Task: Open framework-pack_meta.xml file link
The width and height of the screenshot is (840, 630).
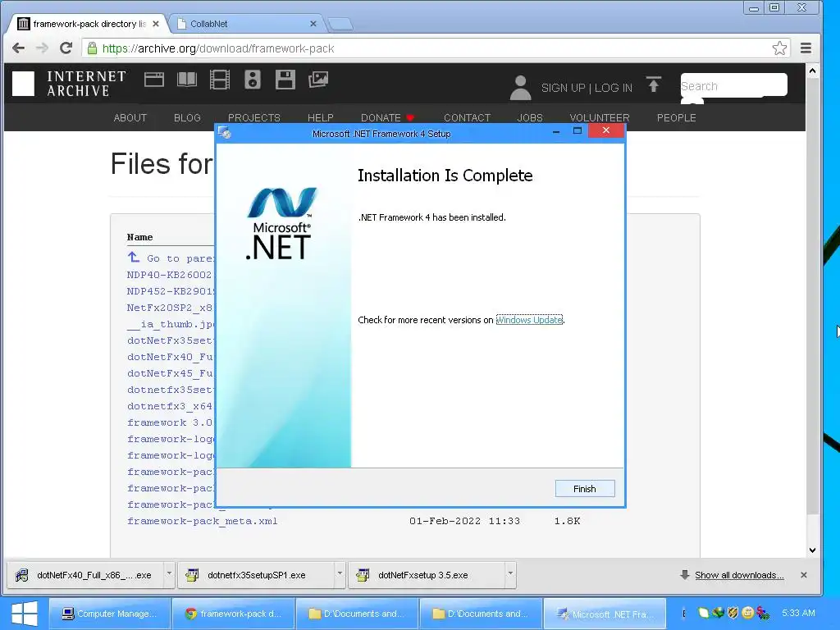Action: pyautogui.click(x=203, y=521)
